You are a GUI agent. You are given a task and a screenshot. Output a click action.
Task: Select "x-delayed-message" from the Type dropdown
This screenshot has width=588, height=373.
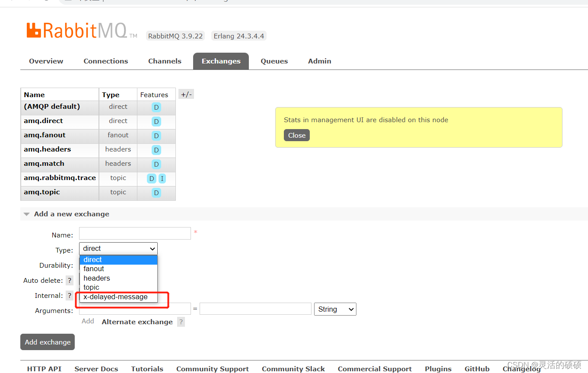115,297
